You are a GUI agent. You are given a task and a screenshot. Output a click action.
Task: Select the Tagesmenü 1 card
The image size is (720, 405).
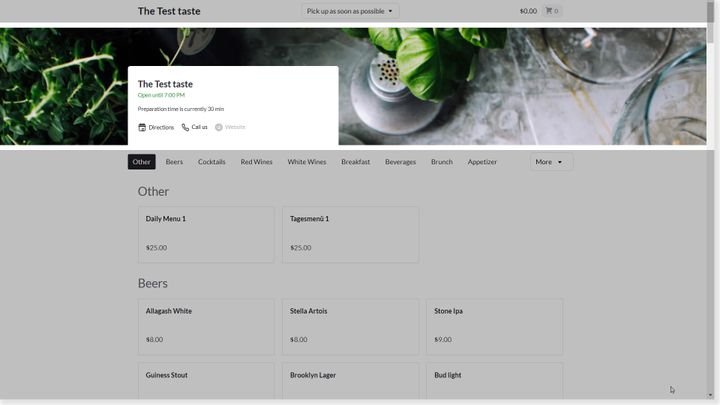point(350,235)
